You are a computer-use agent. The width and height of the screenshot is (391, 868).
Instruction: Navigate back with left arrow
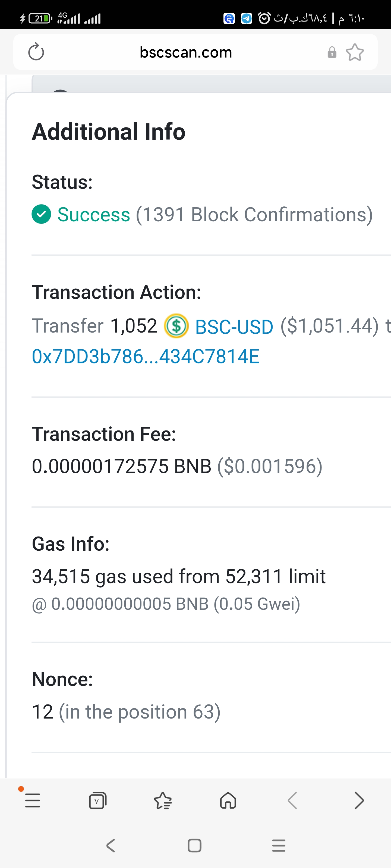292,801
